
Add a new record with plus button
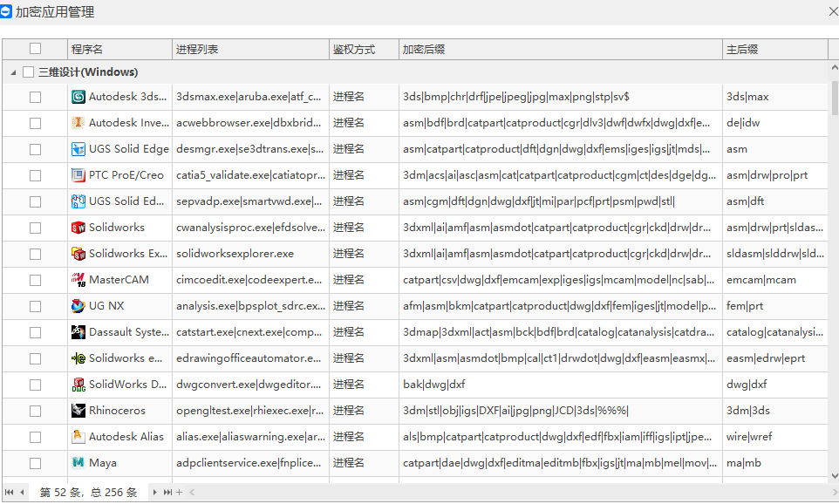[x=180, y=493]
